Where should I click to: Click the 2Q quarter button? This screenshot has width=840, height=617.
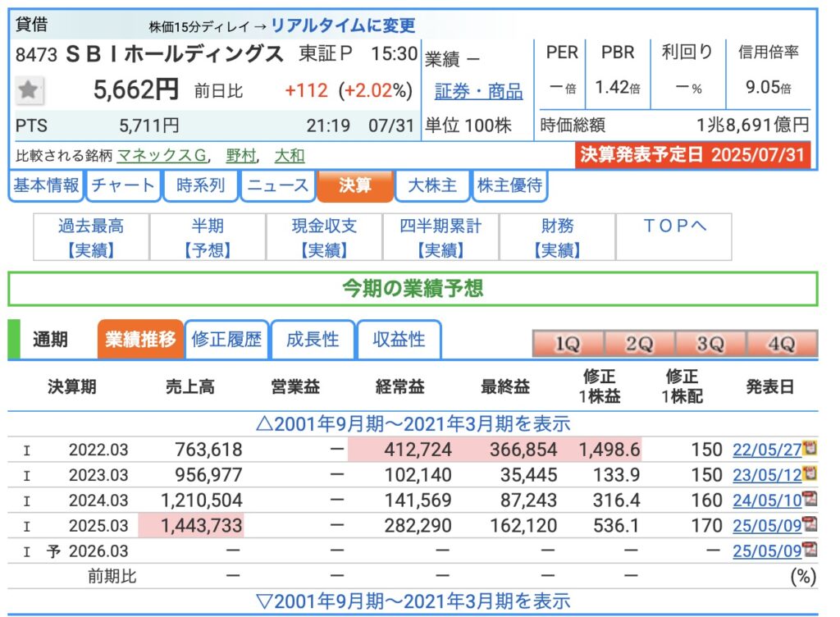click(x=640, y=344)
